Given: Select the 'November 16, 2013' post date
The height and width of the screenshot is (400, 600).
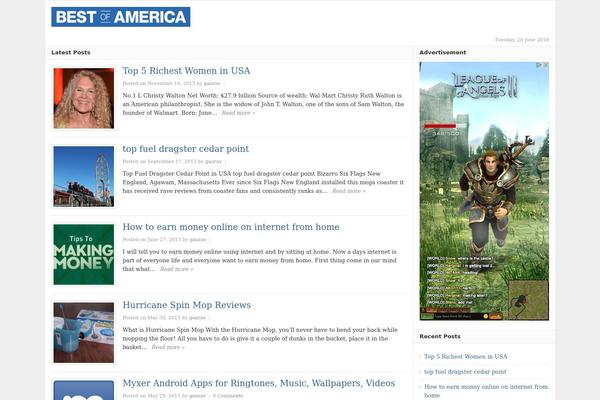Looking at the screenshot, I should click(171, 83).
